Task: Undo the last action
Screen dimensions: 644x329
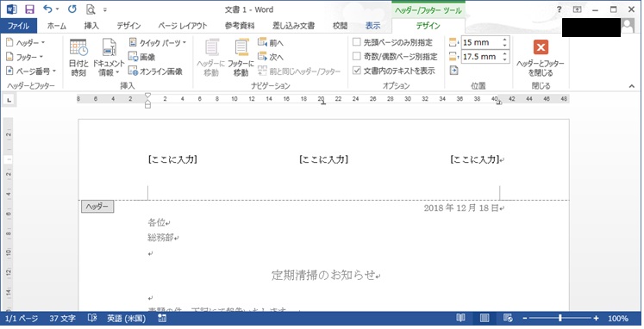Action: [x=47, y=9]
